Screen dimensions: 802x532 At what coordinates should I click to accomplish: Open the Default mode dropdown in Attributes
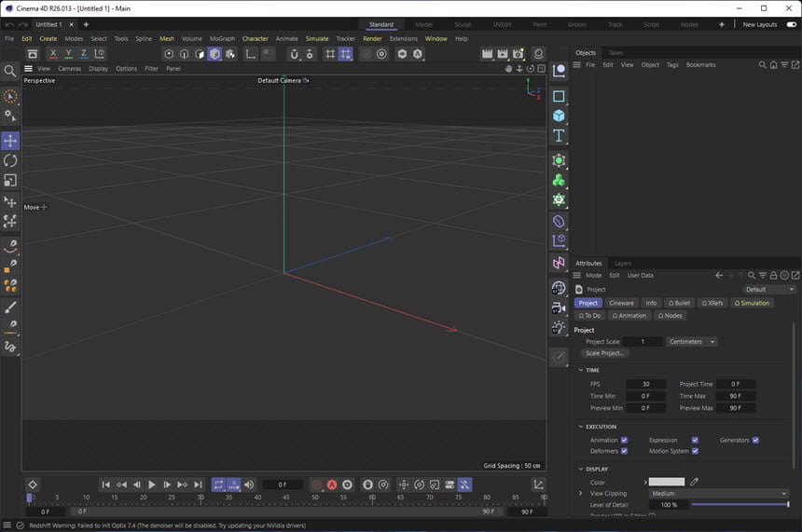click(x=769, y=289)
